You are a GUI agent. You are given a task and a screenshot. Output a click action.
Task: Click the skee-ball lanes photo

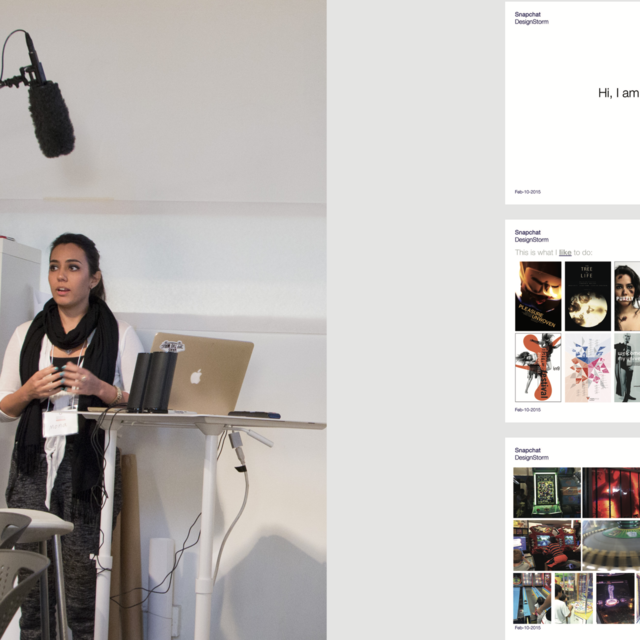532,598
